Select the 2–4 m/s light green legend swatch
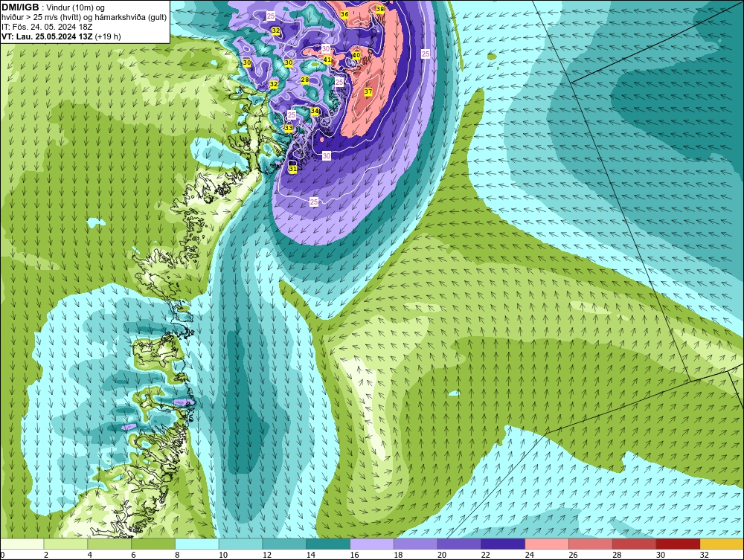The height and width of the screenshot is (560, 744). pyautogui.click(x=65, y=544)
